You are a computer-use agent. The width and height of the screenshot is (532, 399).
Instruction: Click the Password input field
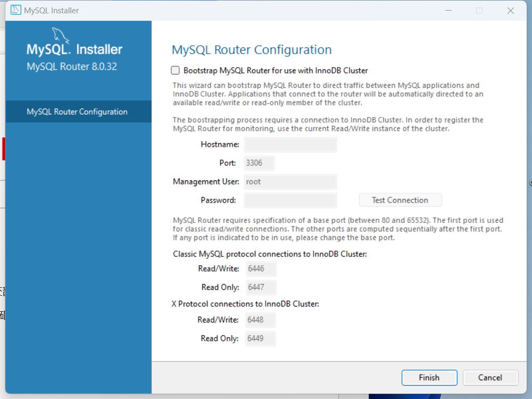coord(290,200)
